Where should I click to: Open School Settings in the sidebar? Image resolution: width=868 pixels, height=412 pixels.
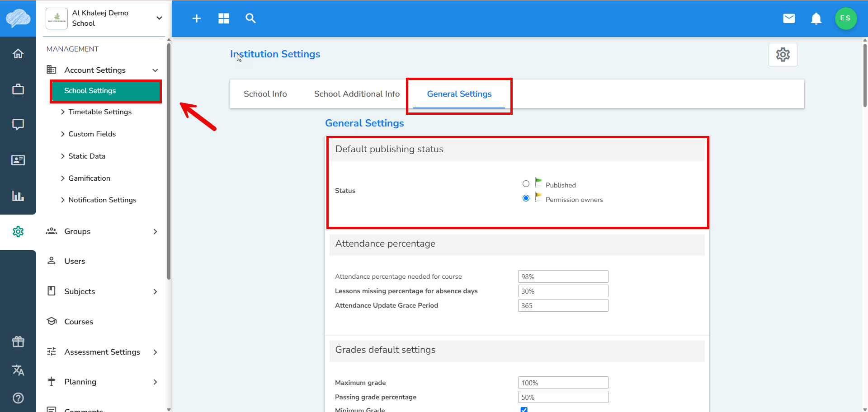[x=106, y=91]
